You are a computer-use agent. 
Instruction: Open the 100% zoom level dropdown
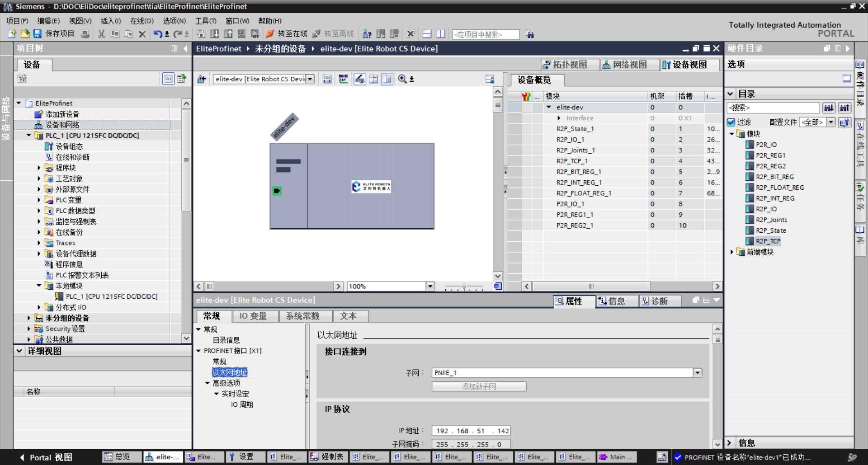tap(430, 287)
